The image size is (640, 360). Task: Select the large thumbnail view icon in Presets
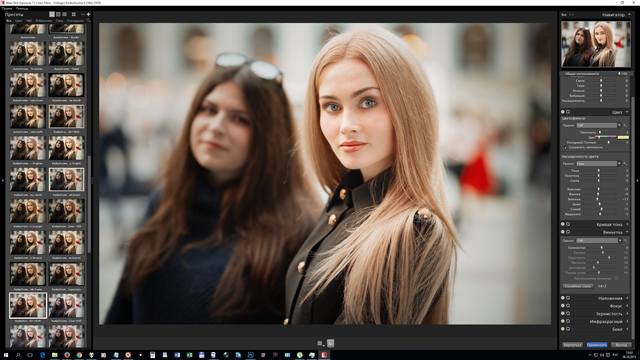tap(52, 14)
